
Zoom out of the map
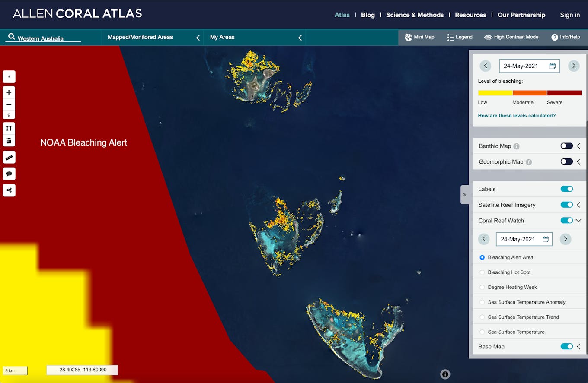[x=9, y=104]
